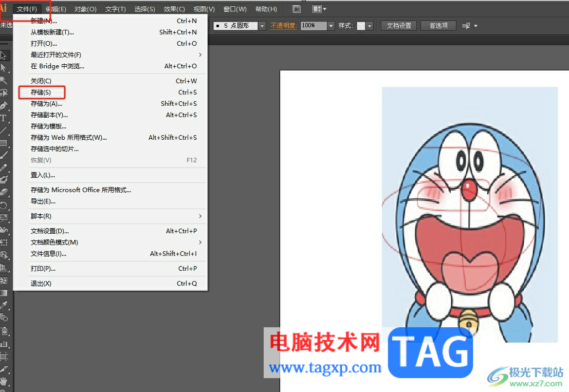Expand the 5 点圆形 brush dropdown
This screenshot has width=569, height=392.
click(x=262, y=26)
